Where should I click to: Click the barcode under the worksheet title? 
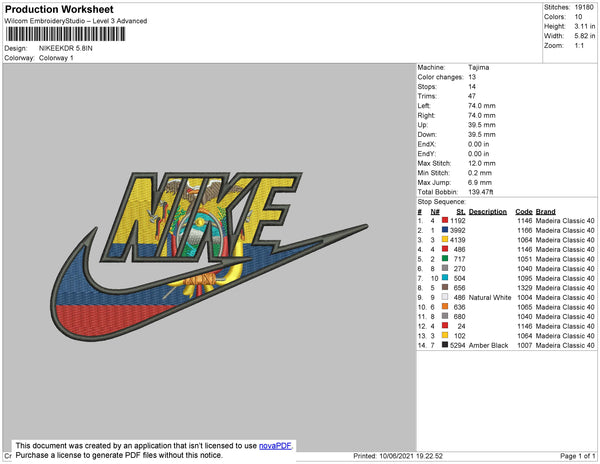[x=65, y=34]
